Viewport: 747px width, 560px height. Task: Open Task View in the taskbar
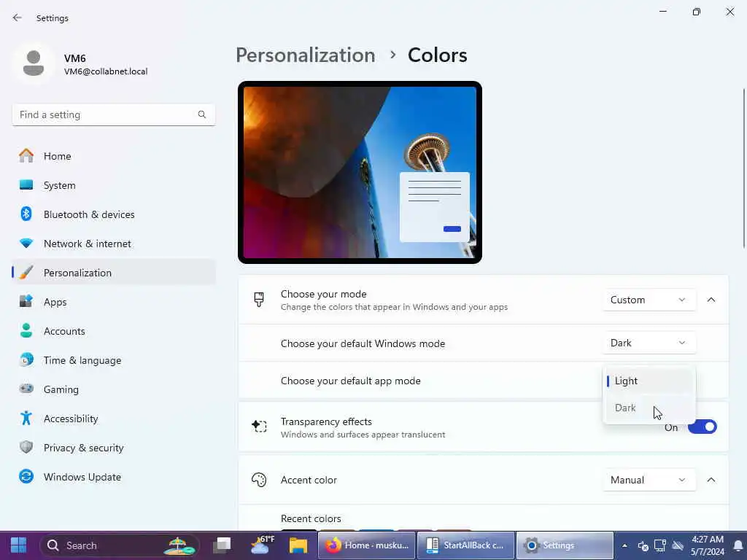pyautogui.click(x=222, y=545)
